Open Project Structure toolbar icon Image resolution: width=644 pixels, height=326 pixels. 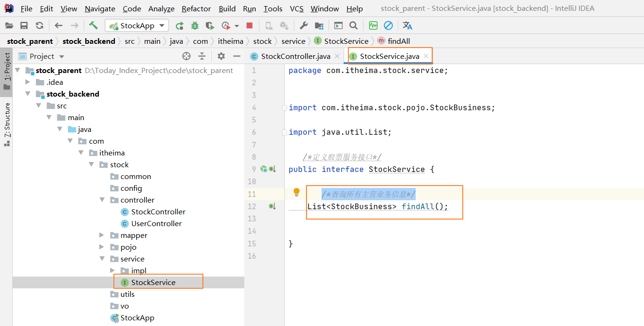pos(319,25)
